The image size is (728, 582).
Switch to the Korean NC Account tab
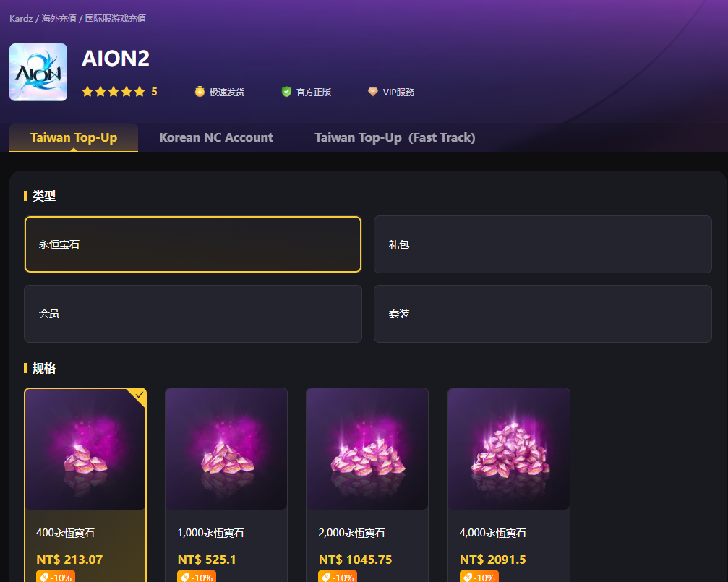[x=216, y=137]
